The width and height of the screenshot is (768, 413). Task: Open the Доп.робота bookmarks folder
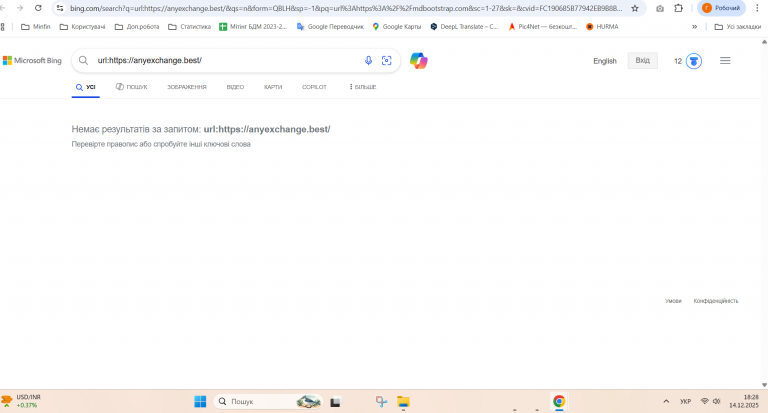coord(137,27)
